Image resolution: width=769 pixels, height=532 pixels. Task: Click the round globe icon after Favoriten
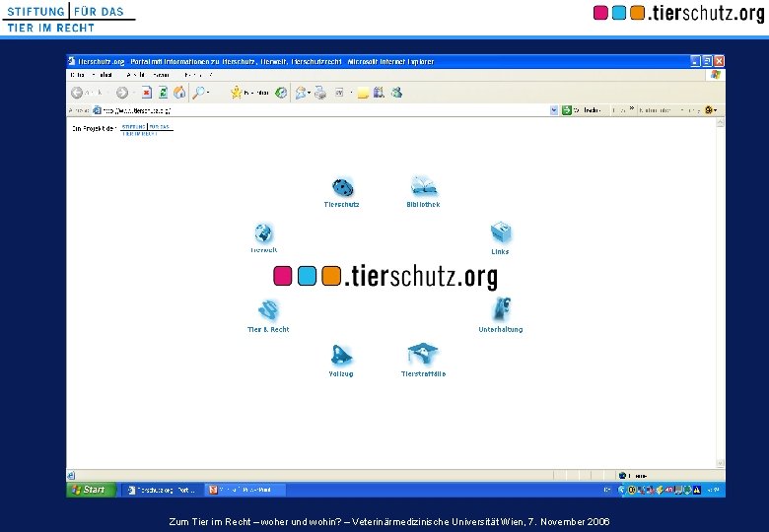click(x=281, y=92)
